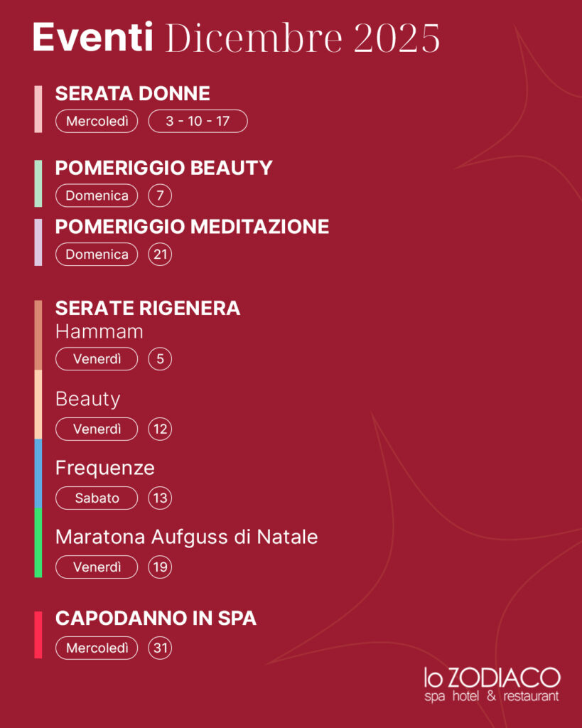Click the Venerdì pill under Hammam

click(97, 360)
